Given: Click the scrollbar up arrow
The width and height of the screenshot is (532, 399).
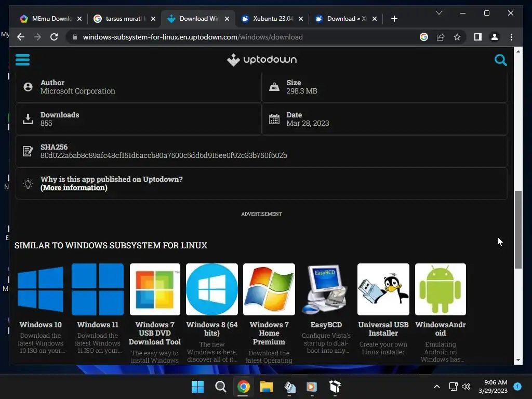Looking at the screenshot, I should (518, 51).
